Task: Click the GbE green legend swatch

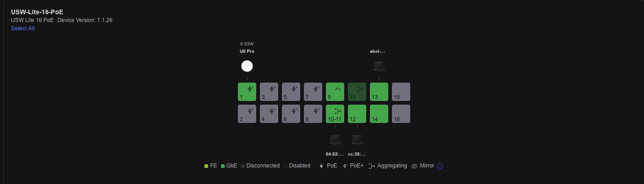Action: (223, 166)
